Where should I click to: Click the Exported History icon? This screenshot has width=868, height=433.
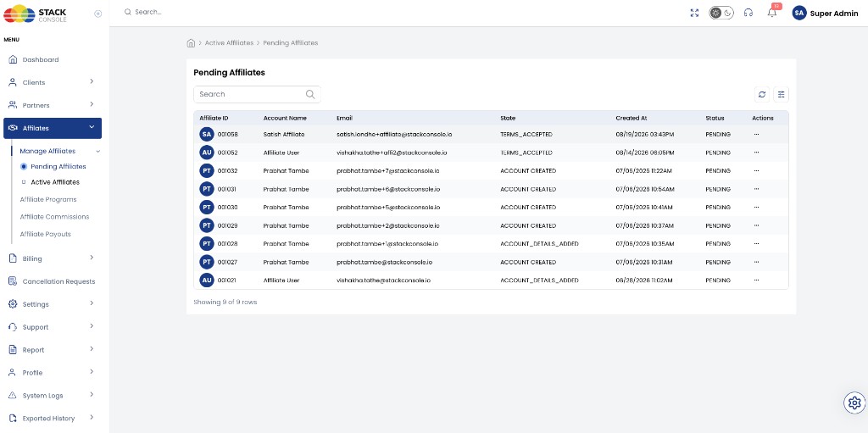pos(13,418)
